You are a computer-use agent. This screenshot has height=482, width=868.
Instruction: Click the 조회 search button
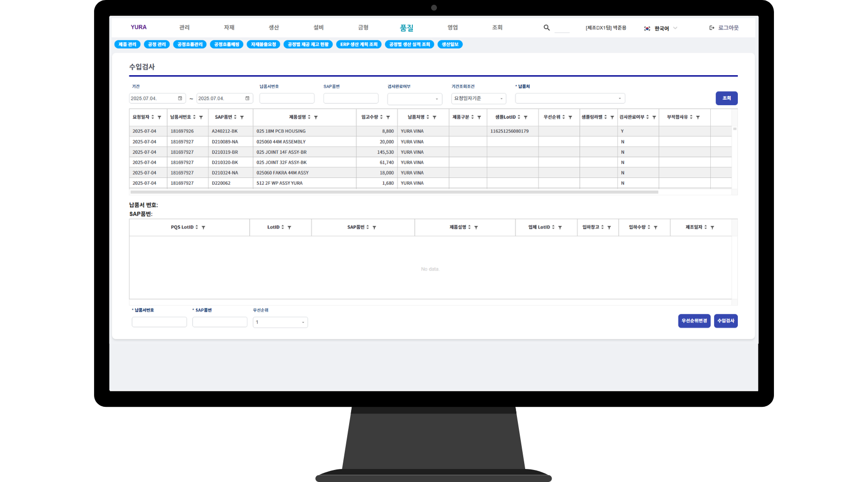click(x=726, y=98)
